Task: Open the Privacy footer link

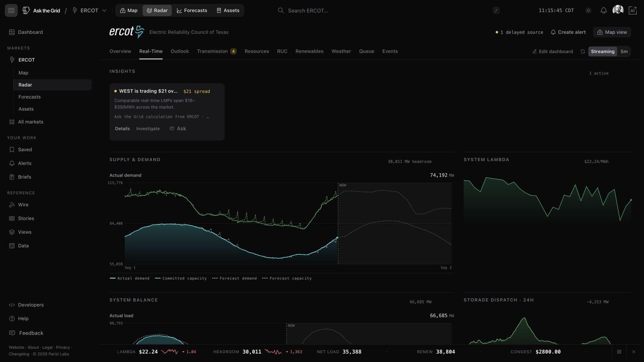Action: tap(63, 348)
